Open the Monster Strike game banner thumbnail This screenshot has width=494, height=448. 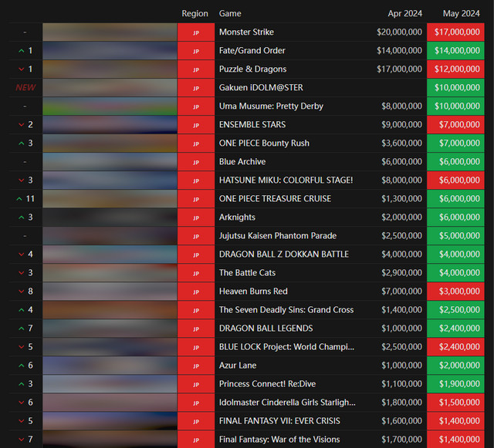(110, 32)
